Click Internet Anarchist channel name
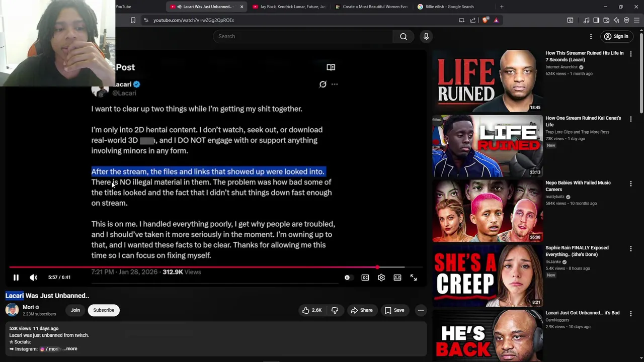Viewport: 644px width, 362px height. pyautogui.click(x=562, y=67)
